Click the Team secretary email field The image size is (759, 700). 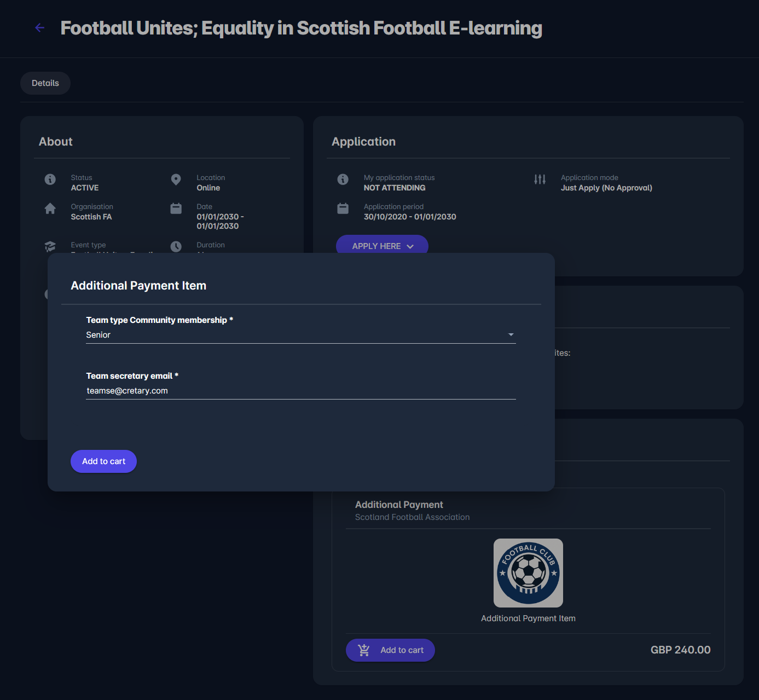(x=300, y=391)
